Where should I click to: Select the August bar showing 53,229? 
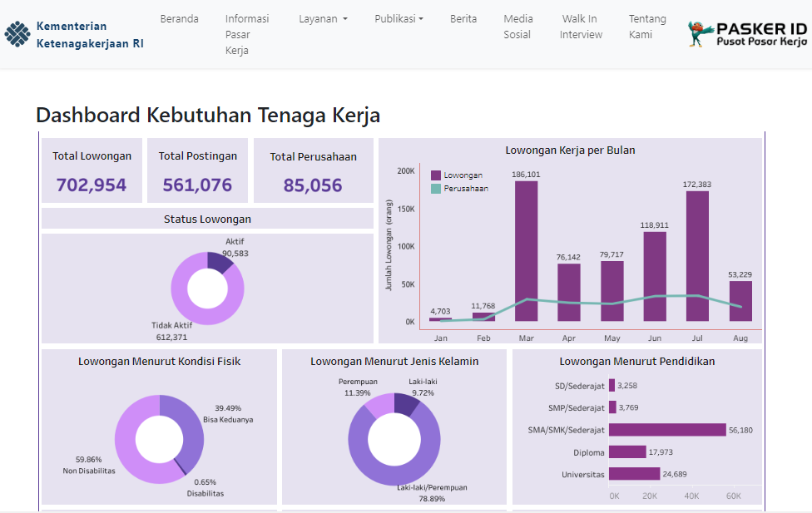[740, 301]
